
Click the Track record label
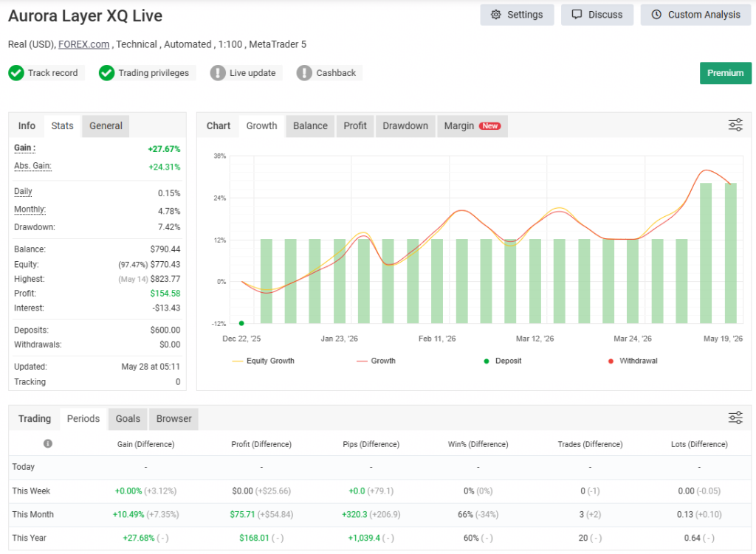click(52, 73)
